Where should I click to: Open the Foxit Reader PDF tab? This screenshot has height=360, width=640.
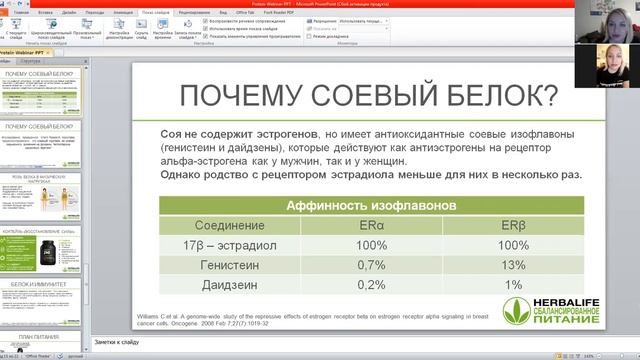(x=279, y=13)
